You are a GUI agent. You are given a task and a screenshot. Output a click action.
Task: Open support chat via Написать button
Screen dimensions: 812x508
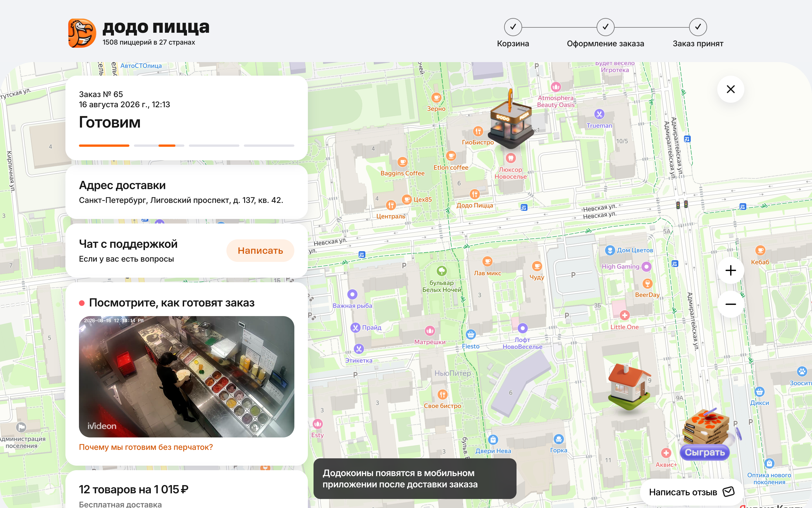click(260, 251)
